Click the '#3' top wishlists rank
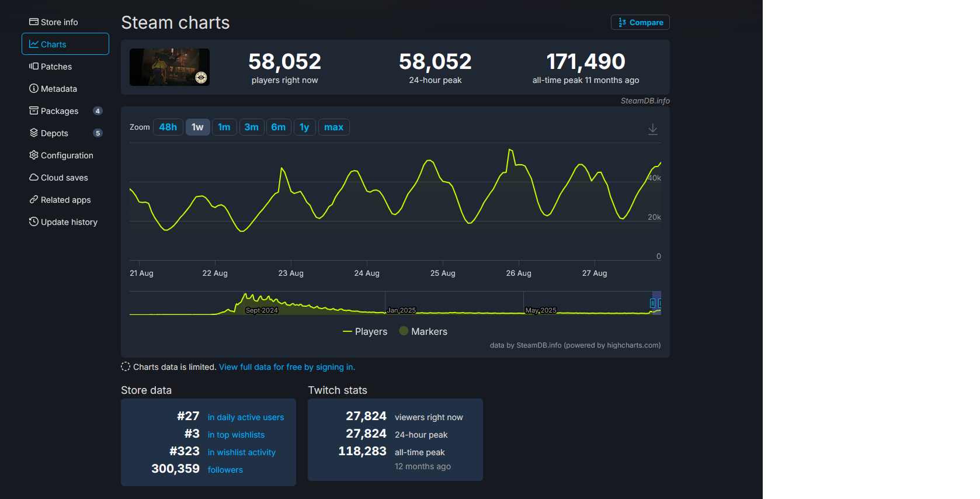The image size is (980, 499). click(192, 434)
